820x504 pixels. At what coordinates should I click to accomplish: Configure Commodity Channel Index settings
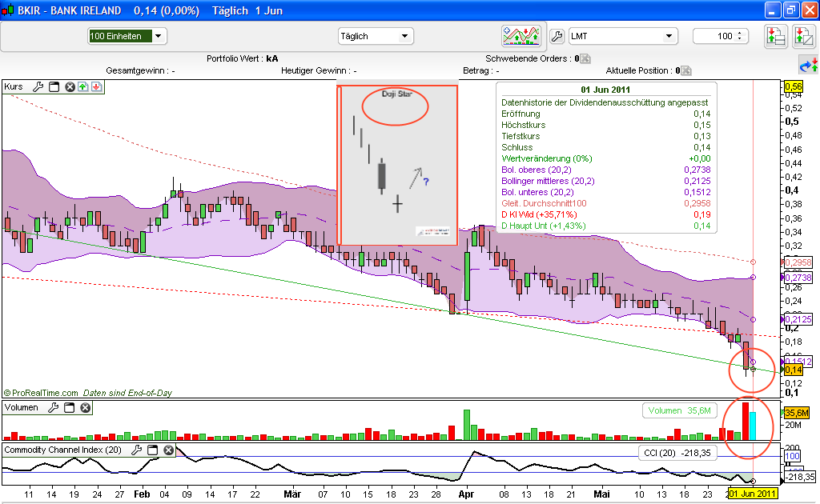tap(136, 450)
